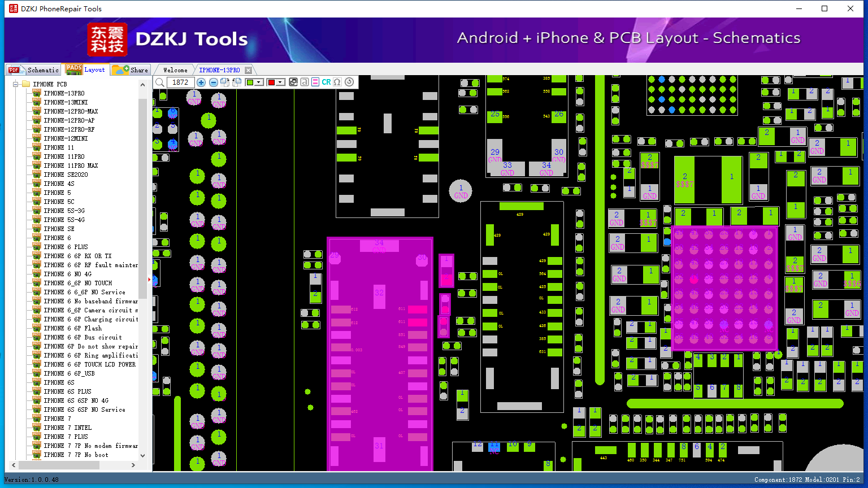Select IPHONE 5S-3G tree item
Screen dimensions: 868x488
64,211
